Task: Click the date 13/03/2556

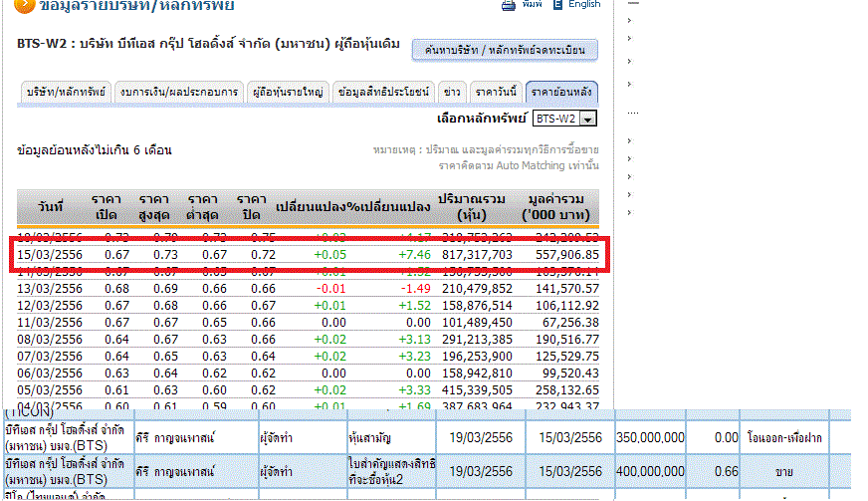Action: (50, 289)
